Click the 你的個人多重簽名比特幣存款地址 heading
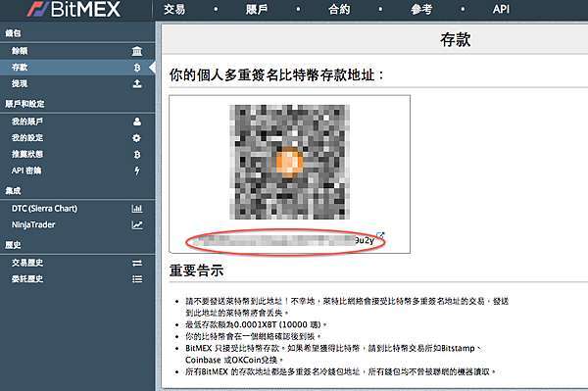 276,75
